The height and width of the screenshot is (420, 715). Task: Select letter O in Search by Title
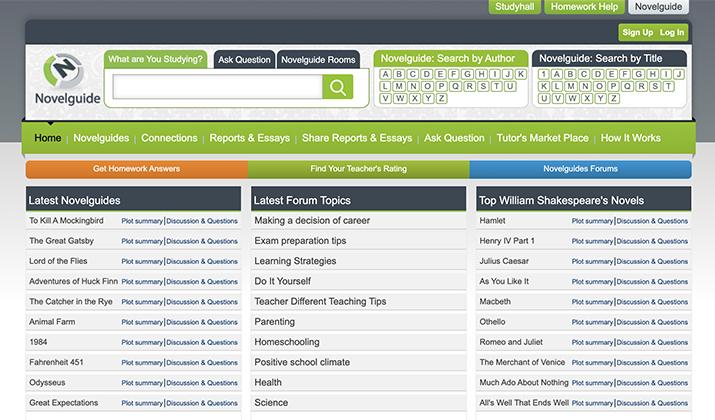pyautogui.click(x=599, y=86)
